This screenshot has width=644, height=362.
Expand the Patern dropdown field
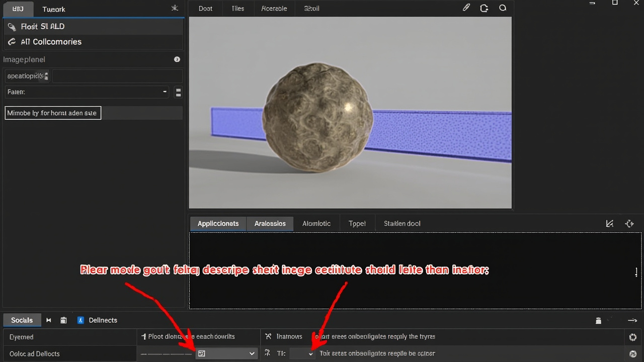(x=88, y=92)
